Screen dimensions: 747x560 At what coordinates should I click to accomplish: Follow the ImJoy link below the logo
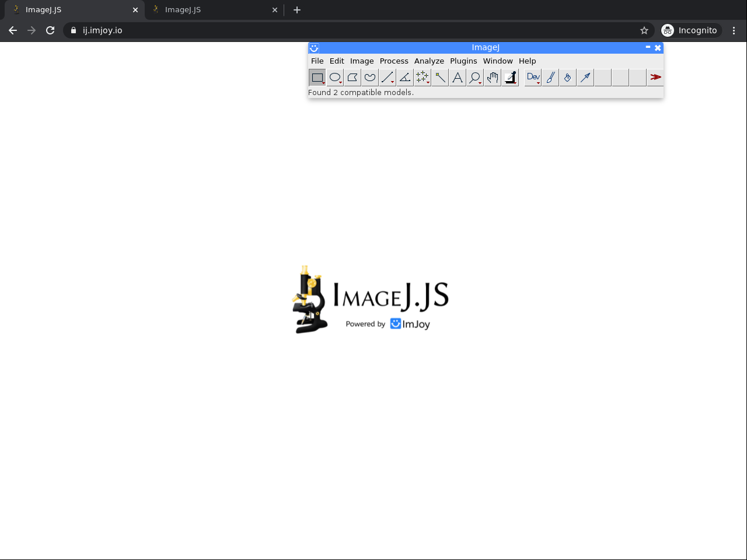pos(410,324)
